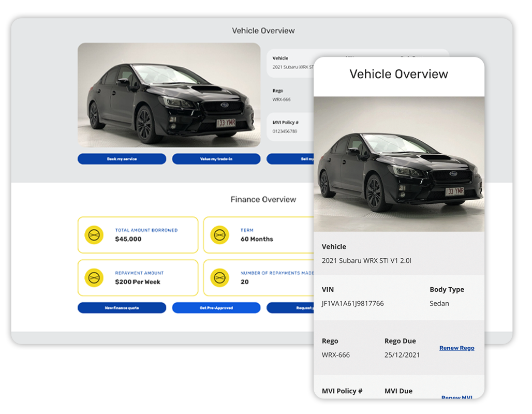Open a New finance quote
The width and height of the screenshot is (532, 414).
122,308
